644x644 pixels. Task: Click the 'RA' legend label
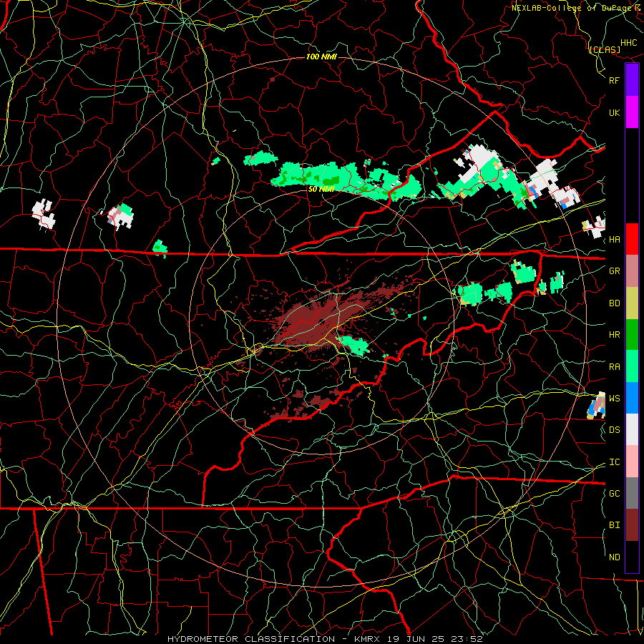click(x=614, y=367)
